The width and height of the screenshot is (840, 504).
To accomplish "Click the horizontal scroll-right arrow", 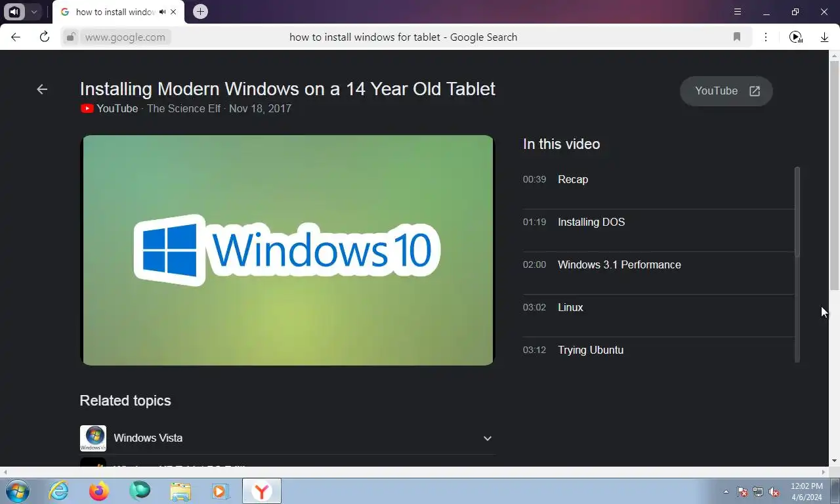I will point(824,472).
